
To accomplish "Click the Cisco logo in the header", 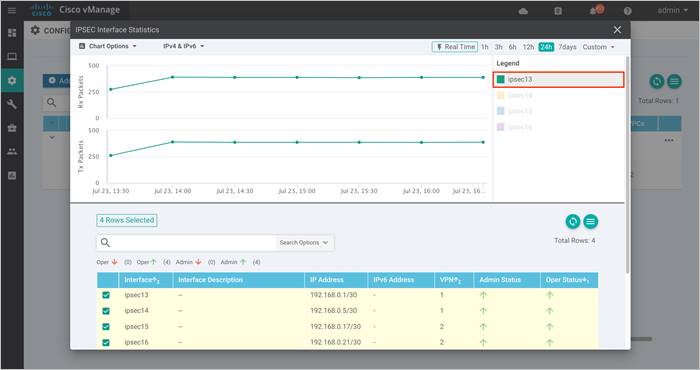I will click(42, 10).
